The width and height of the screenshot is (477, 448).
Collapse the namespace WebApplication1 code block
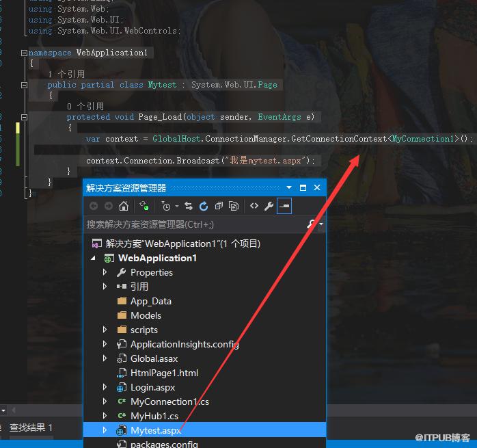(24, 53)
